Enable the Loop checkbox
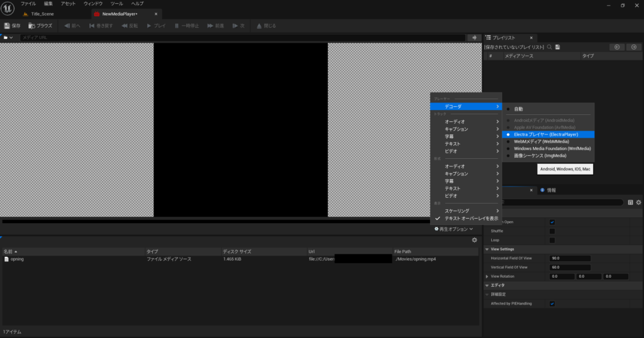 pos(552,240)
